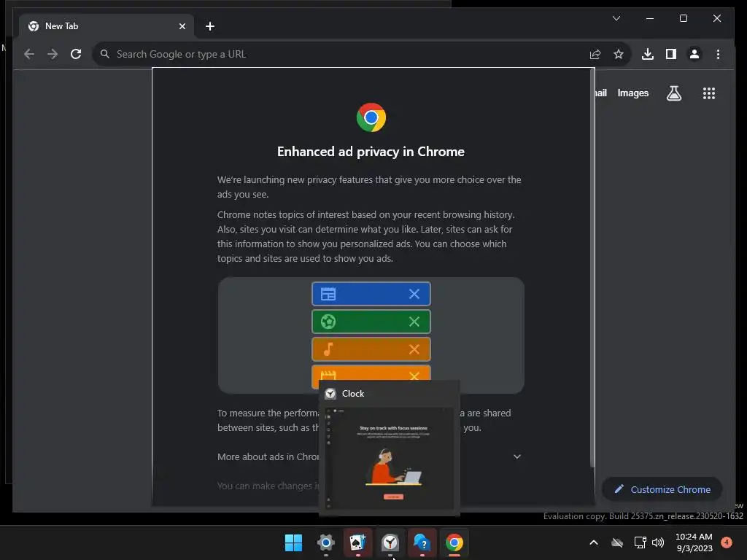Open Solitaire from the taskbar
The height and width of the screenshot is (560, 747).
357,542
